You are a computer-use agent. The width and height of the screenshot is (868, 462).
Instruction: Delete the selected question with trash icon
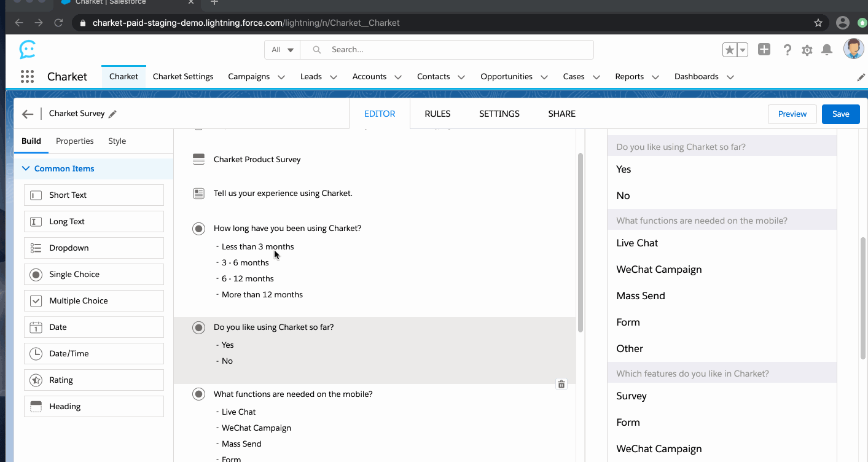[x=561, y=384]
